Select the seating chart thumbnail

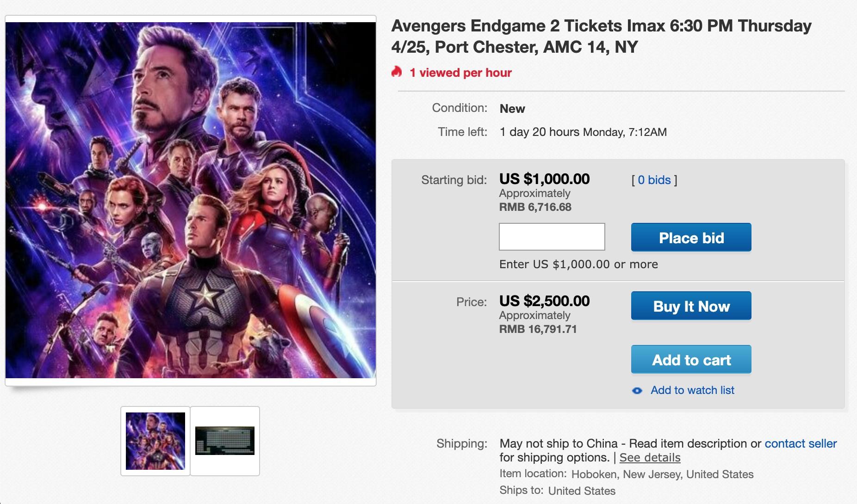coord(225,441)
